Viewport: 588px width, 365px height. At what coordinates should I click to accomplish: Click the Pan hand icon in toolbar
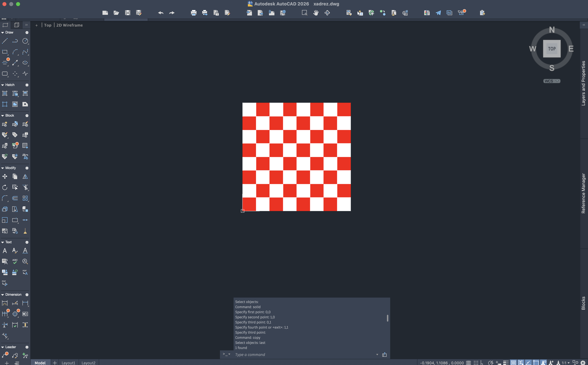point(316,13)
